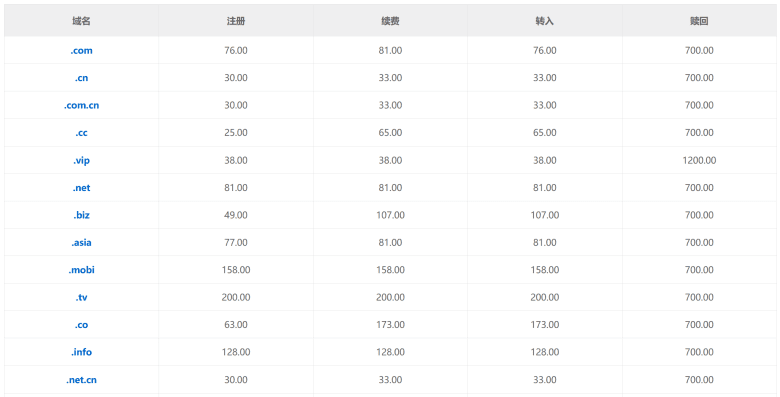Open the .mobi domain link
The width and height of the screenshot is (780, 397).
click(x=81, y=270)
